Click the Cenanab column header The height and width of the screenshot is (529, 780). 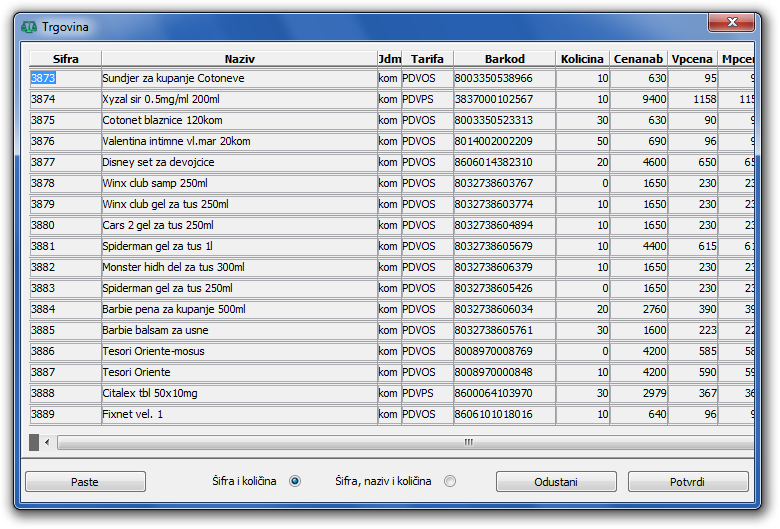[639, 59]
